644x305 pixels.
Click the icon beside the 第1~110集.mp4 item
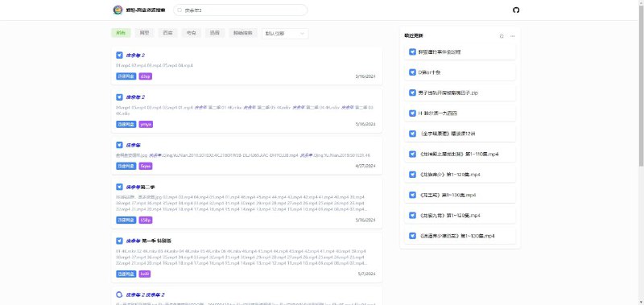(x=412, y=154)
